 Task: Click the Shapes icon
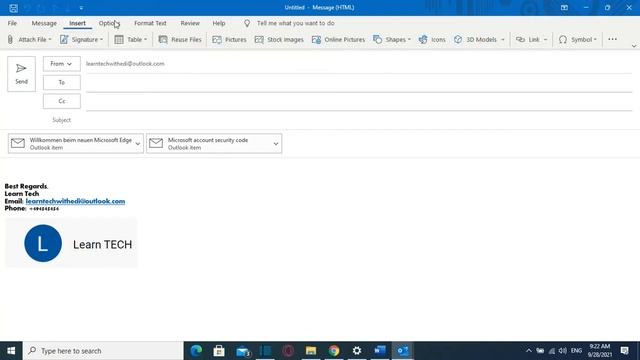click(378, 40)
